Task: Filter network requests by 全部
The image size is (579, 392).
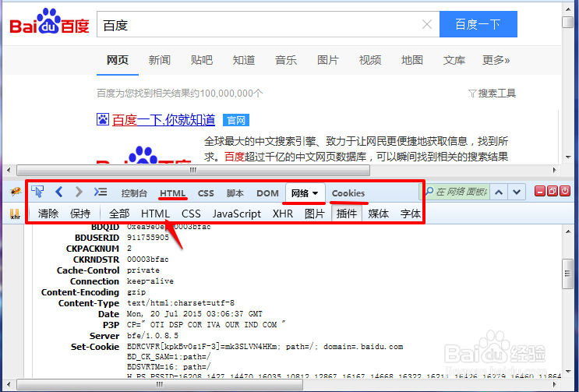Action: click(x=119, y=214)
